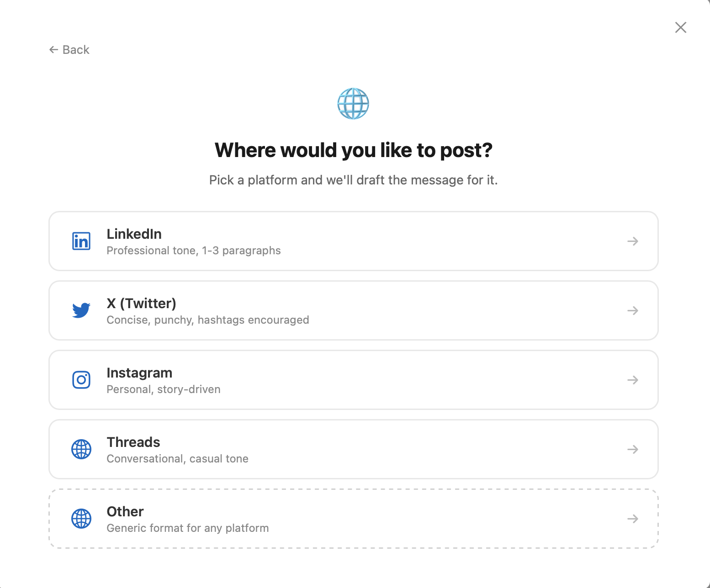
Task: Open the Other row's right arrow
Action: coord(633,519)
